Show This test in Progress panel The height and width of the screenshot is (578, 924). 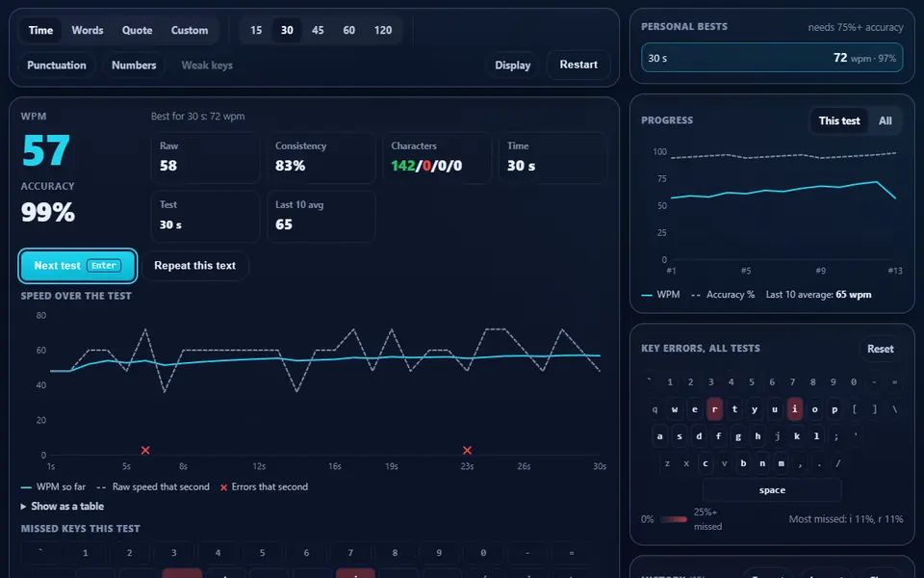[838, 121]
